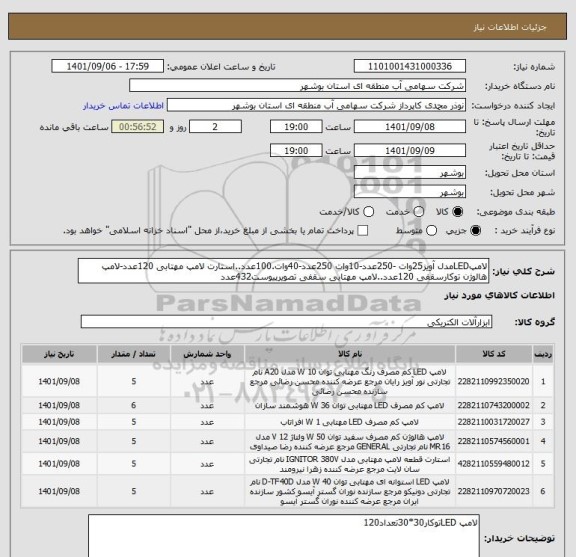The width and height of the screenshot is (576, 557).
Task: Select product code 2282110743200002
Action: 493,405
